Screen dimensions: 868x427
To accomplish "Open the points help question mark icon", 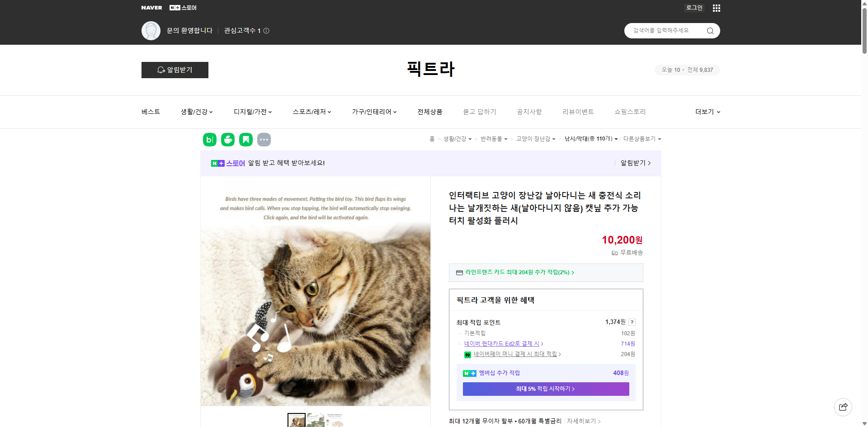I will point(632,322).
